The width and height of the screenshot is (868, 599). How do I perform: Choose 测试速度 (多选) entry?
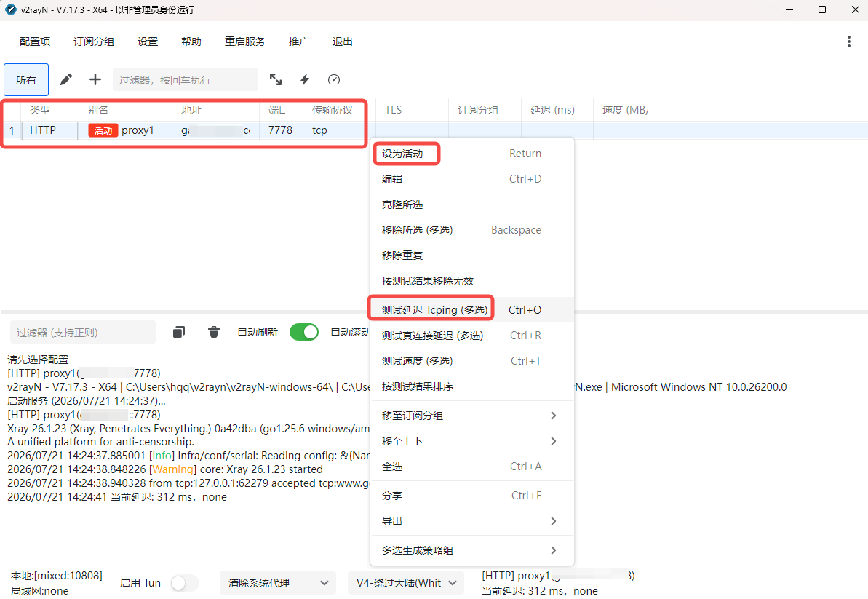click(472, 361)
